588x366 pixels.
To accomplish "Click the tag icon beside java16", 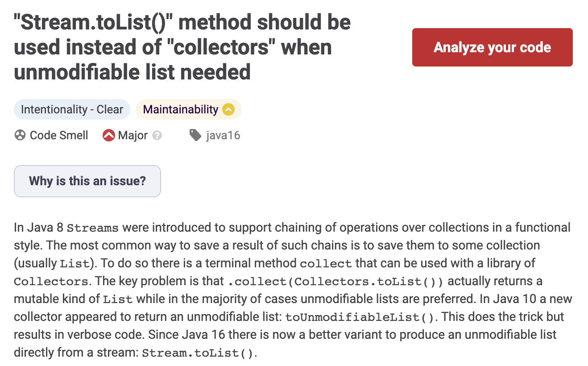I will (195, 135).
